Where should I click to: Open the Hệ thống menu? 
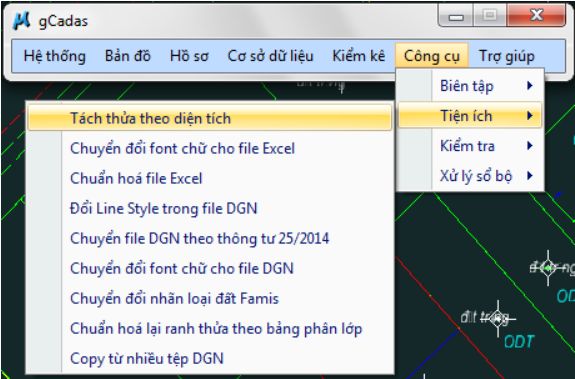pyautogui.click(x=55, y=56)
